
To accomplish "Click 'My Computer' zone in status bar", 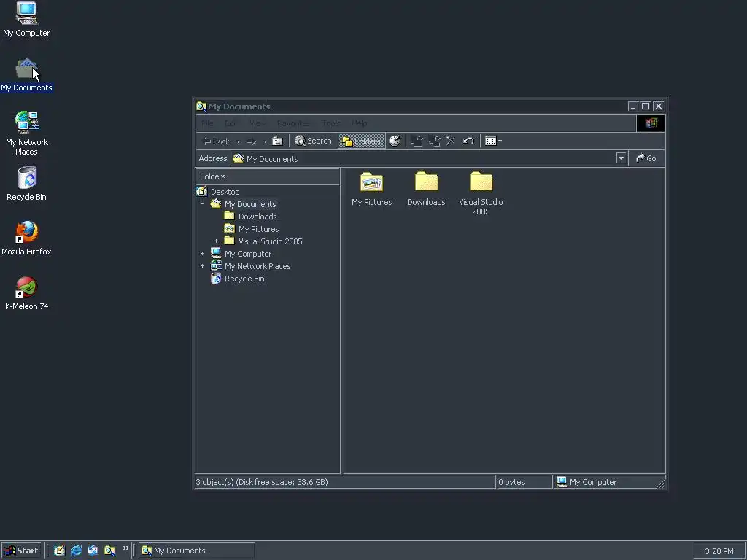I will click(592, 482).
